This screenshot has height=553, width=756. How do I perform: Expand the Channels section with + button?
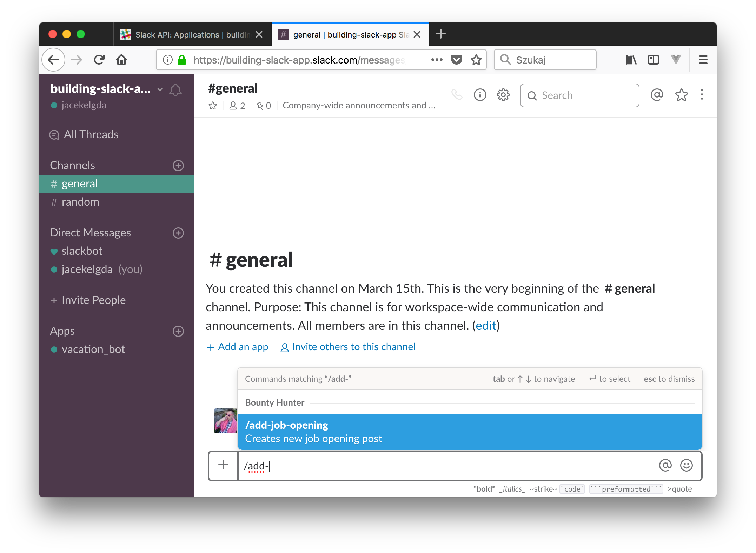[x=179, y=165]
